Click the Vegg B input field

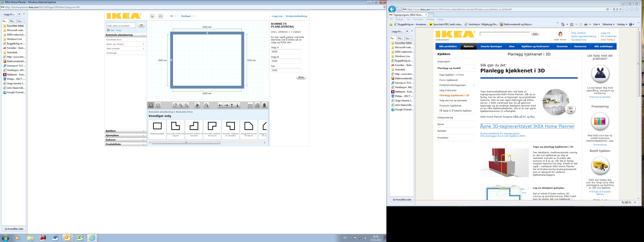point(286,61)
